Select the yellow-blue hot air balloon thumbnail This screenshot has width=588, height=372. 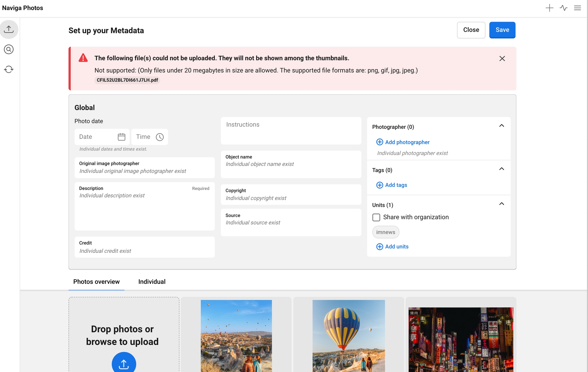coord(348,336)
